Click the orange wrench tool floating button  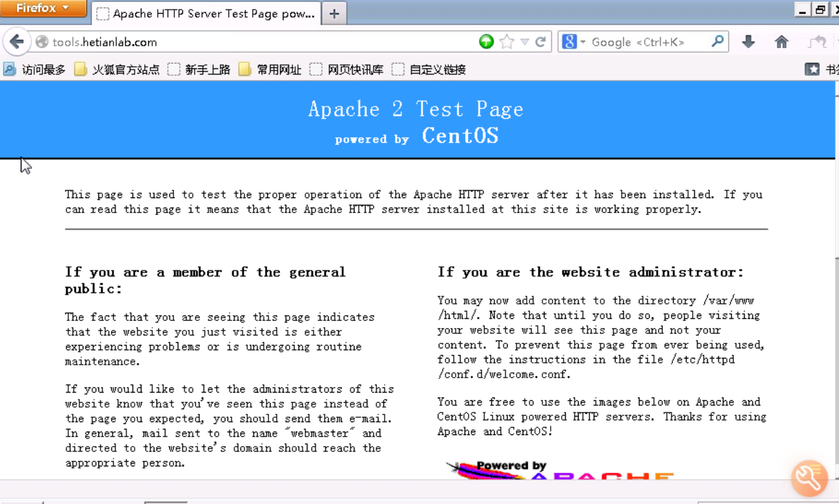(810, 477)
